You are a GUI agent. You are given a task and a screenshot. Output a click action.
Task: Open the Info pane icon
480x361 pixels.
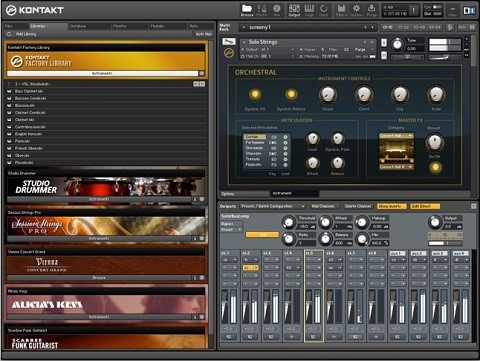click(277, 10)
